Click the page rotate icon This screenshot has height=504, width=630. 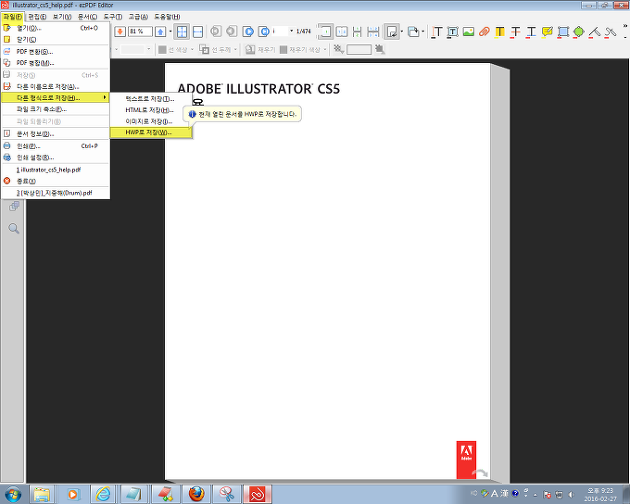392,31
